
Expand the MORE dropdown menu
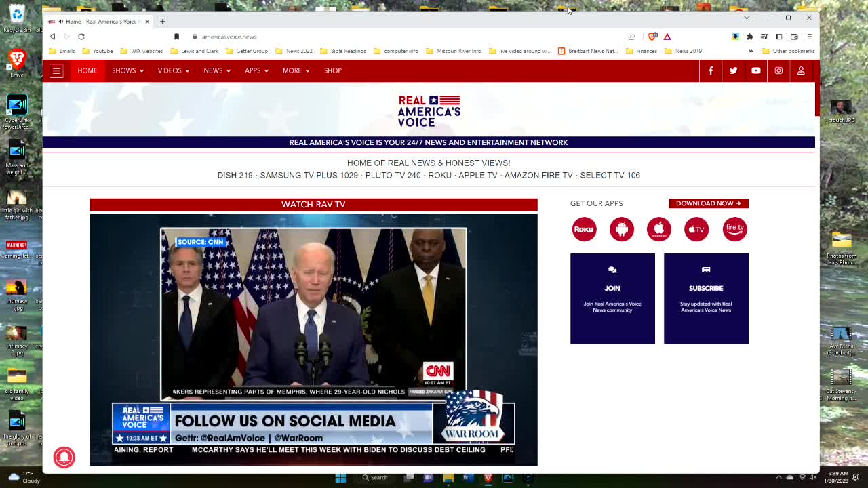pyautogui.click(x=296, y=70)
